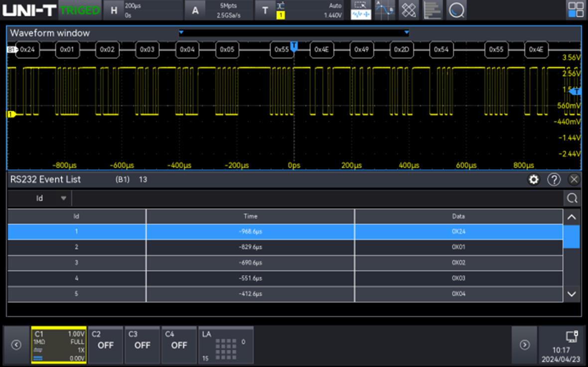
Task: Activate the magnifier search icon on the toolbar
Action: tap(456, 9)
